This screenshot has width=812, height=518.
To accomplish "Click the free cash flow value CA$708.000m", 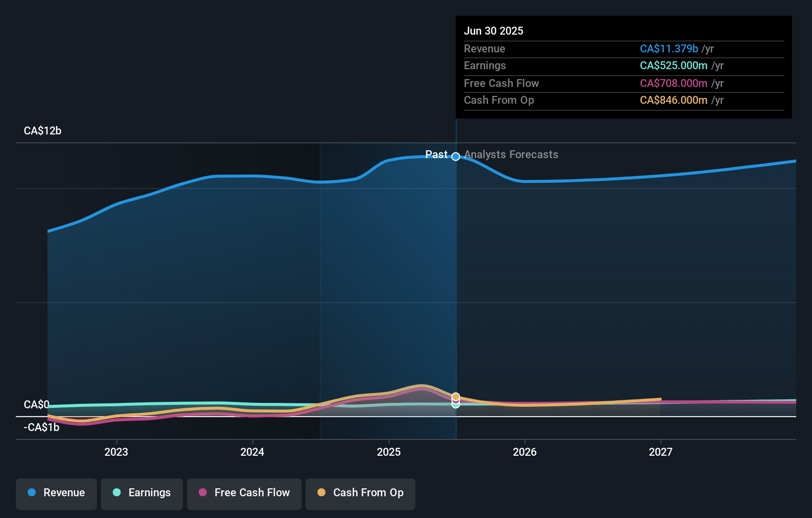I will [x=674, y=83].
